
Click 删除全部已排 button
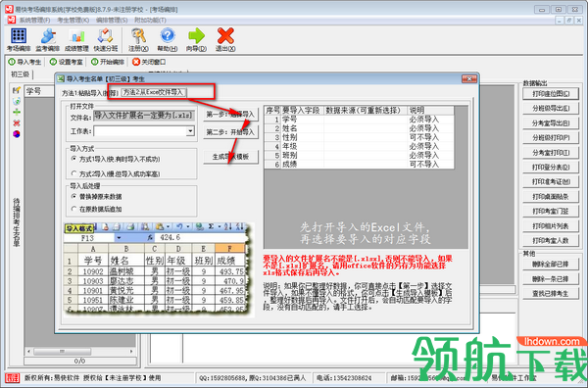click(551, 264)
